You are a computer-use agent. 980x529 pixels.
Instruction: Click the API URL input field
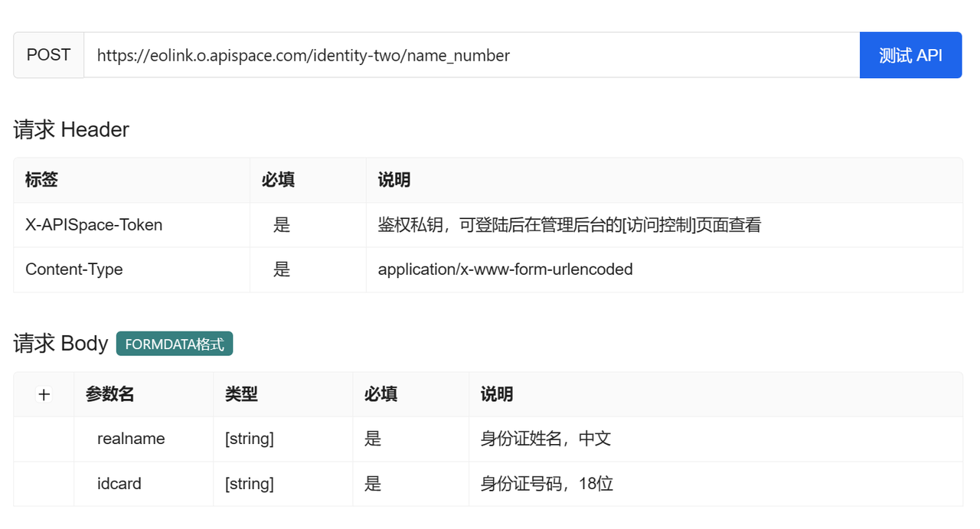(471, 55)
